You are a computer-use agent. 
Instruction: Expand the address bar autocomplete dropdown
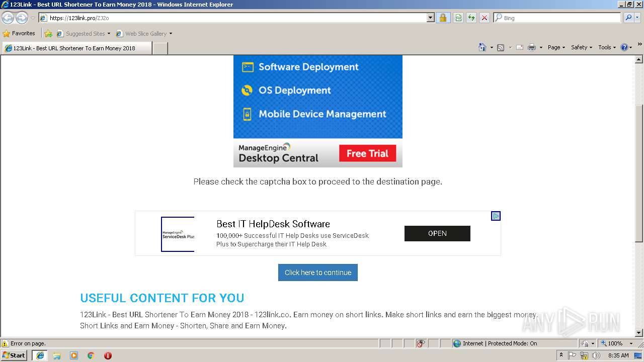430,18
